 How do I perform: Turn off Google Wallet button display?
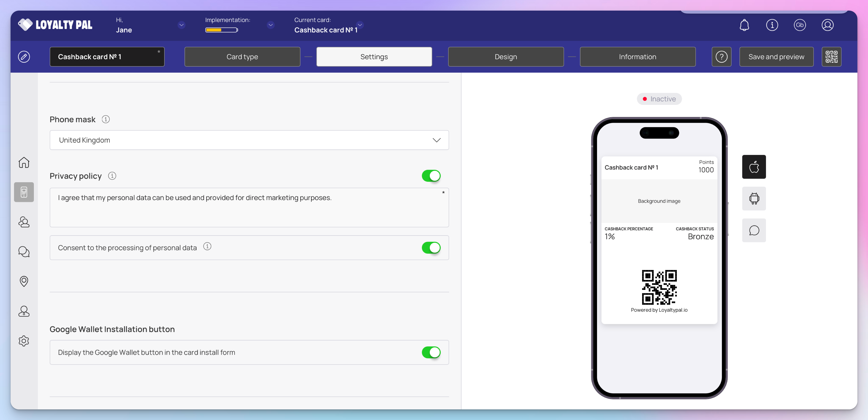click(x=431, y=352)
